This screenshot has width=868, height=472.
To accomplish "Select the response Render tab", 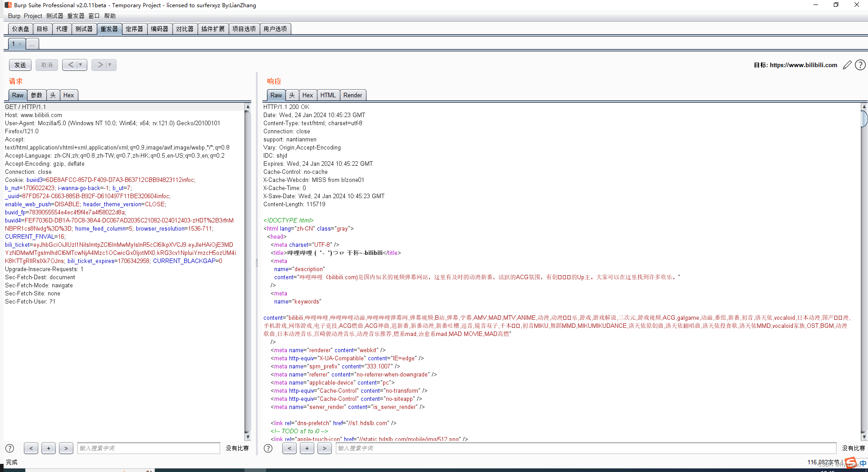I will tap(353, 95).
